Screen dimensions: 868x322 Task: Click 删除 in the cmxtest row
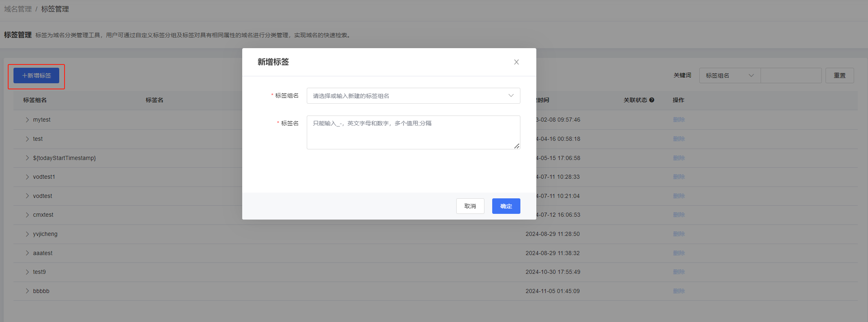click(679, 215)
